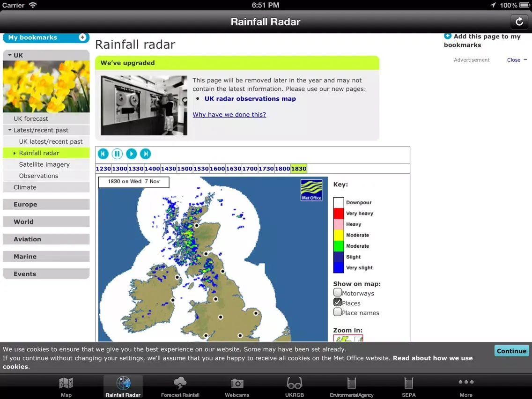Pause the radar animation

[117, 154]
